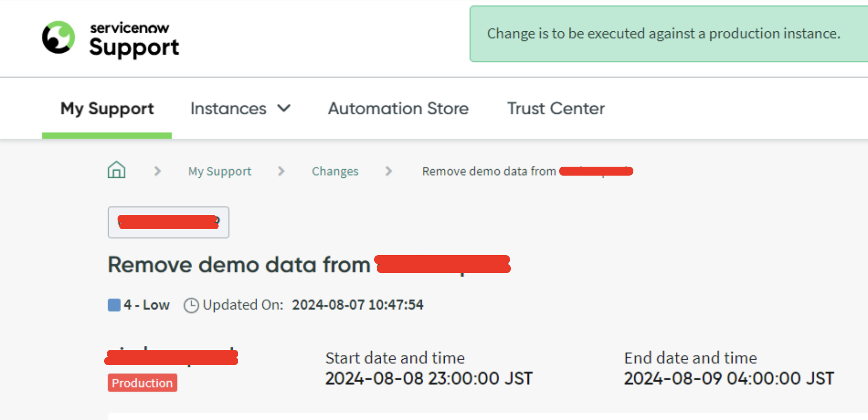
Task: Click the home icon in breadcrumb
Action: (x=117, y=170)
